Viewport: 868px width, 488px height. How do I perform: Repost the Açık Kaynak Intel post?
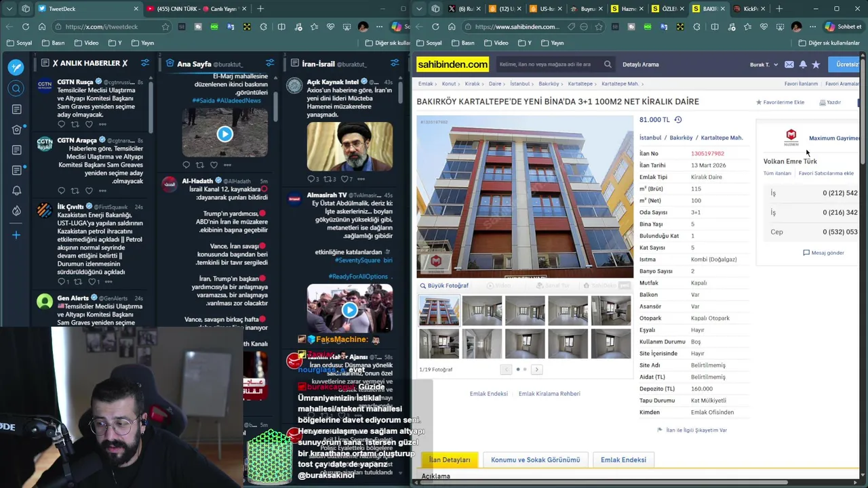tap(327, 179)
